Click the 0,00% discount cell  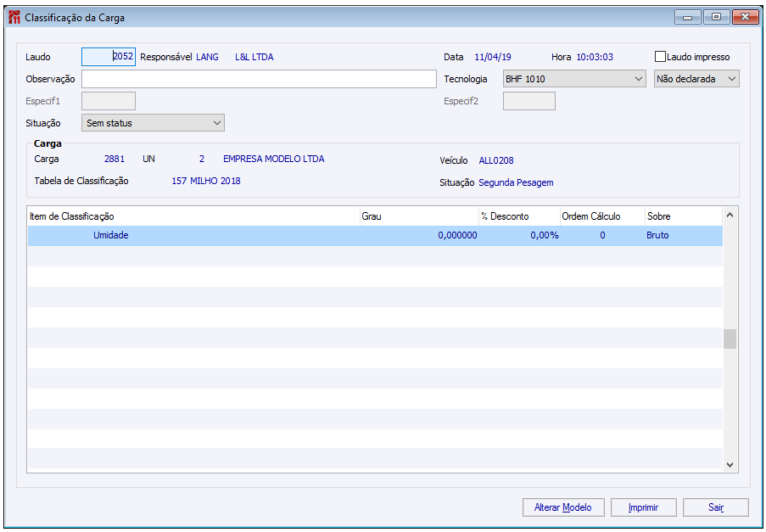click(545, 236)
